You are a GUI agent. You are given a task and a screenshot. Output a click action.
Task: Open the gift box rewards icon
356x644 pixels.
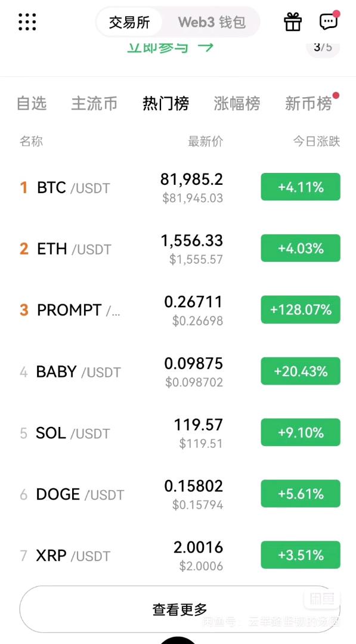(293, 22)
